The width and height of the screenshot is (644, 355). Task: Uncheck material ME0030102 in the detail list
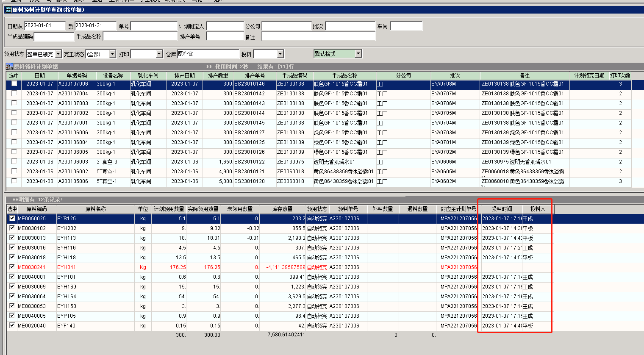pyautogui.click(x=12, y=228)
